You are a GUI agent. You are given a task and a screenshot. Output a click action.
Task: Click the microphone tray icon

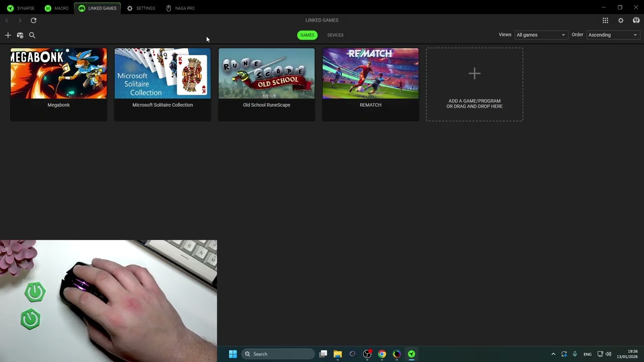pyautogui.click(x=575, y=354)
